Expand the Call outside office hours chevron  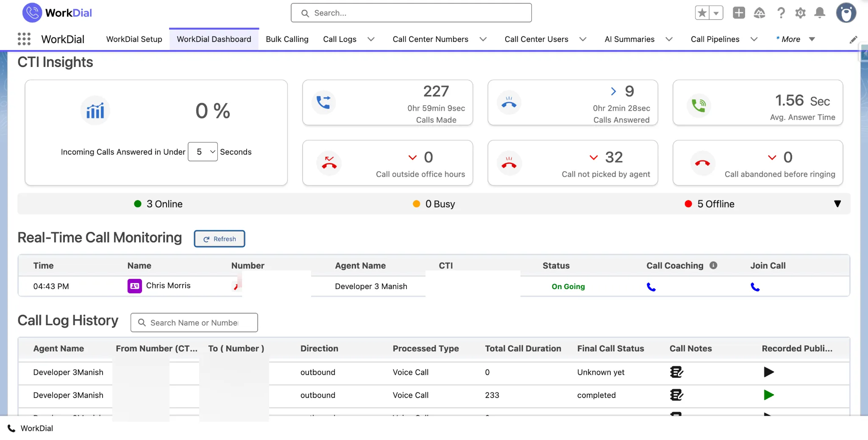(412, 157)
